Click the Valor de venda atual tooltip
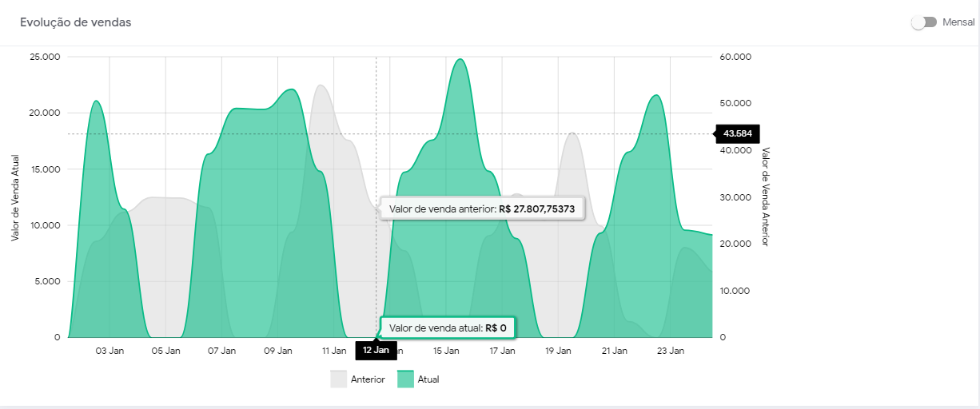 click(448, 328)
